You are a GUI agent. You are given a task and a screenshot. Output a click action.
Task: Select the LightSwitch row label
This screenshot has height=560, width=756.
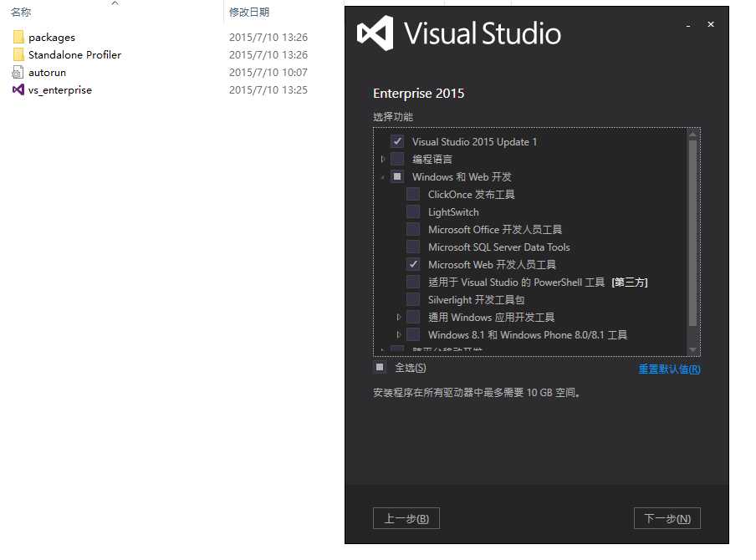tap(453, 212)
